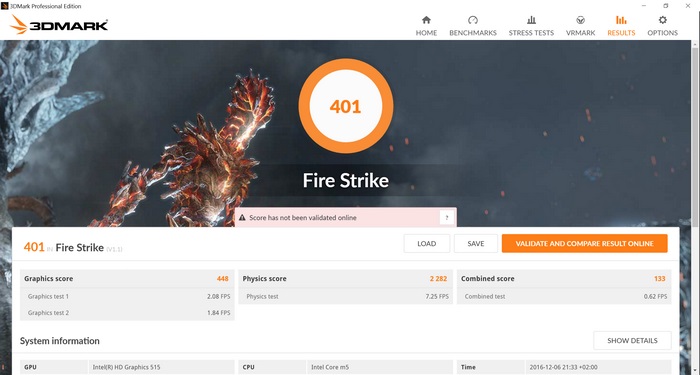Select the Physics test row
This screenshot has height=375, width=700.
pyautogui.click(x=346, y=296)
